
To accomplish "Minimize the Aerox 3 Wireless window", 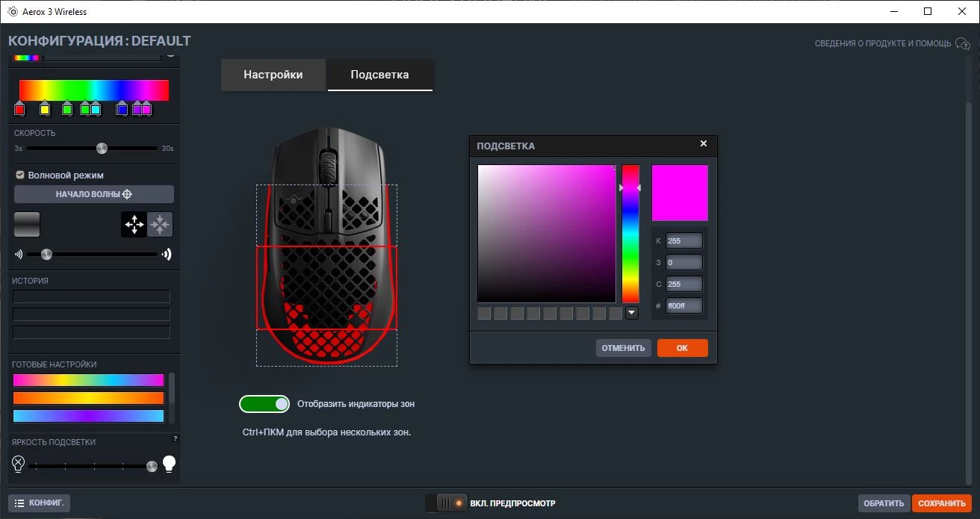I will tap(893, 11).
